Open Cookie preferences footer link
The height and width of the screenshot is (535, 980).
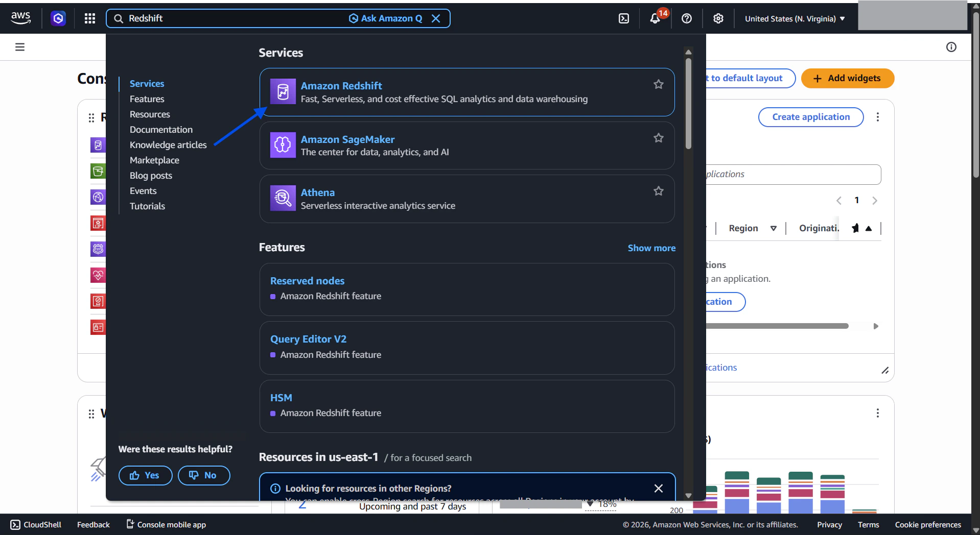click(928, 525)
